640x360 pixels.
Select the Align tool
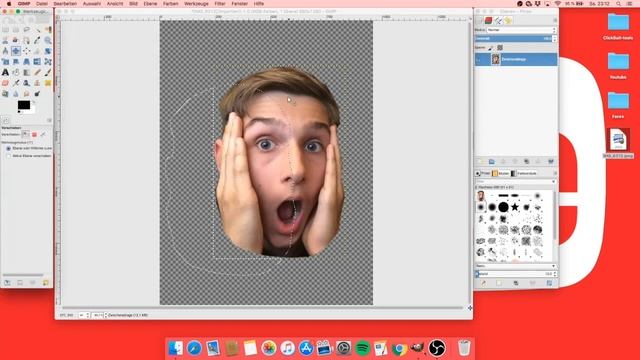click(x=27, y=51)
